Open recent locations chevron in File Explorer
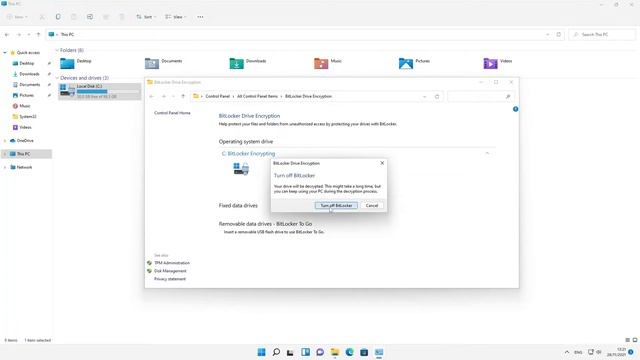Image resolution: width=640 pixels, height=360 pixels. 29,35
